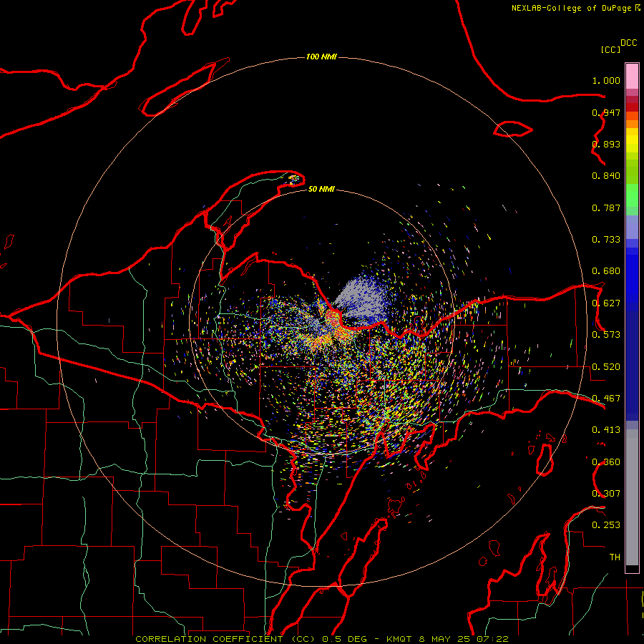This screenshot has width=644, height=644.
Task: Click the 1.000 color scale value
Action: 606,80
